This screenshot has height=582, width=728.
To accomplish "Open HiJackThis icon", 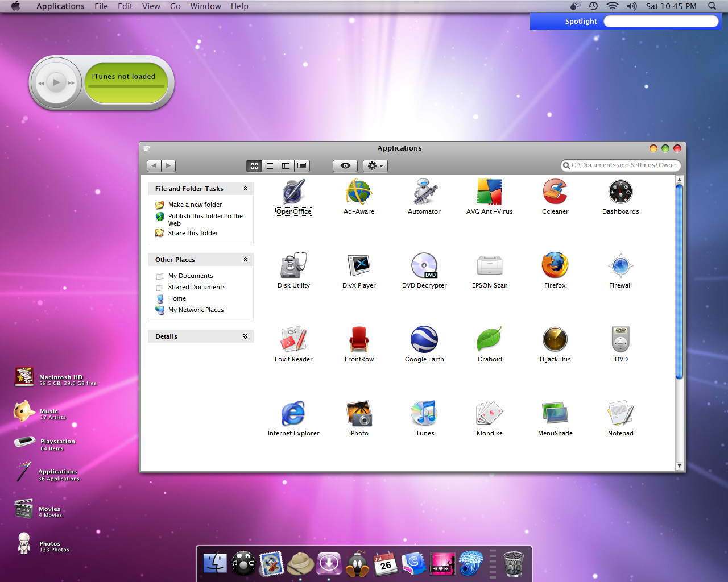I will coord(555,340).
